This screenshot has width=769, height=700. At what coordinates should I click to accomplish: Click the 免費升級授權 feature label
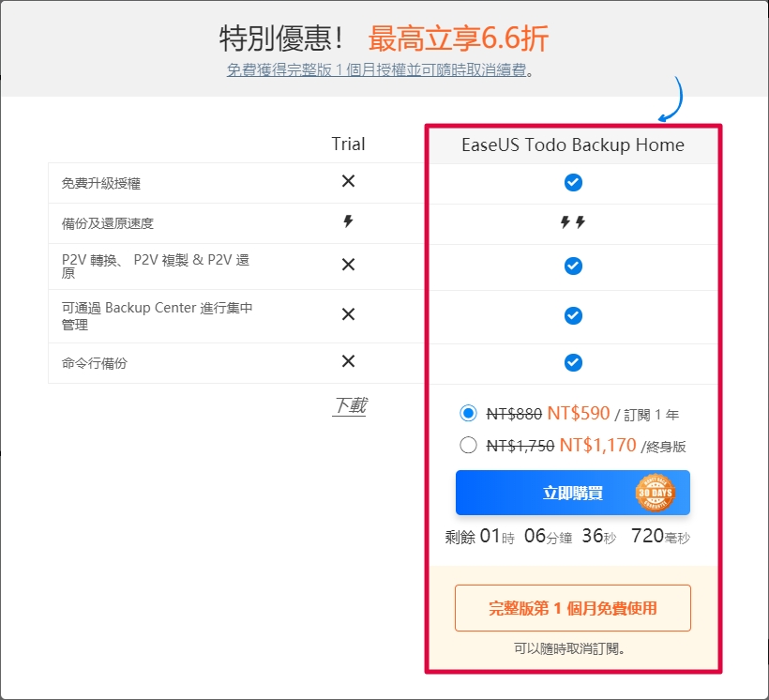pyautogui.click(x=101, y=184)
